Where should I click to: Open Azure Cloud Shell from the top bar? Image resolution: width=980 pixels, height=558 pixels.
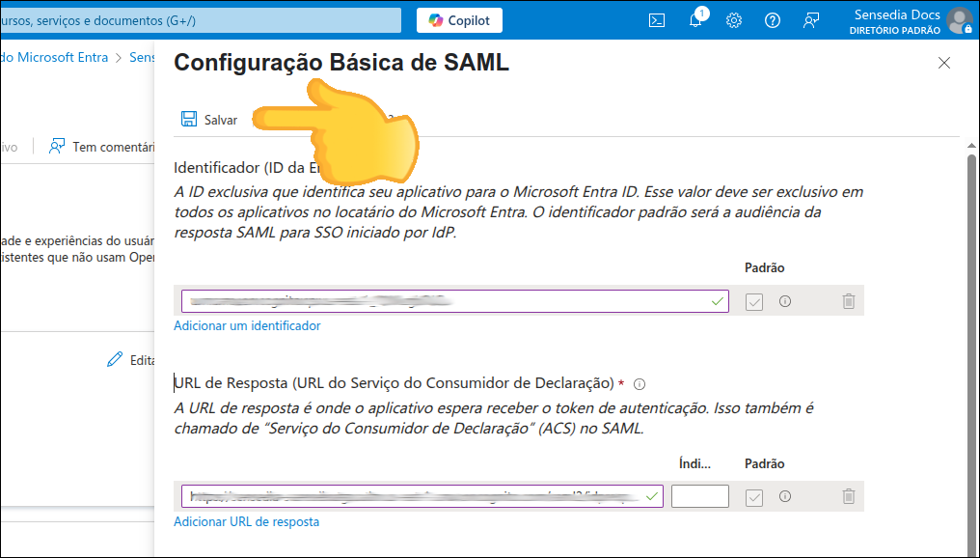click(657, 19)
